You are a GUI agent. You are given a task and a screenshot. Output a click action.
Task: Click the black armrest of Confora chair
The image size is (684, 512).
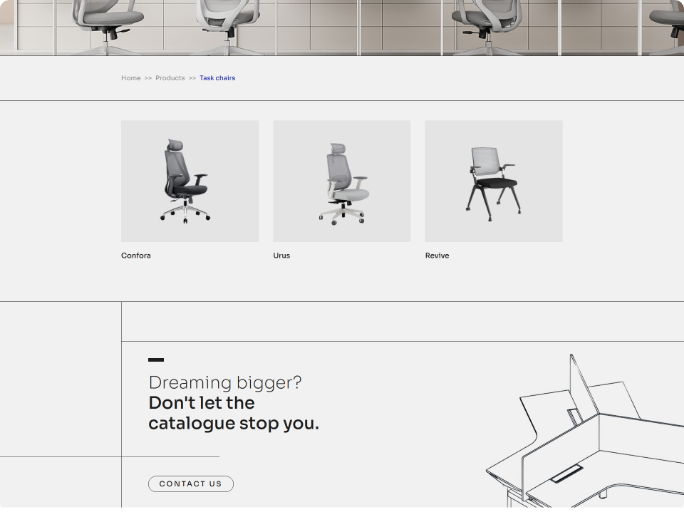click(x=200, y=177)
